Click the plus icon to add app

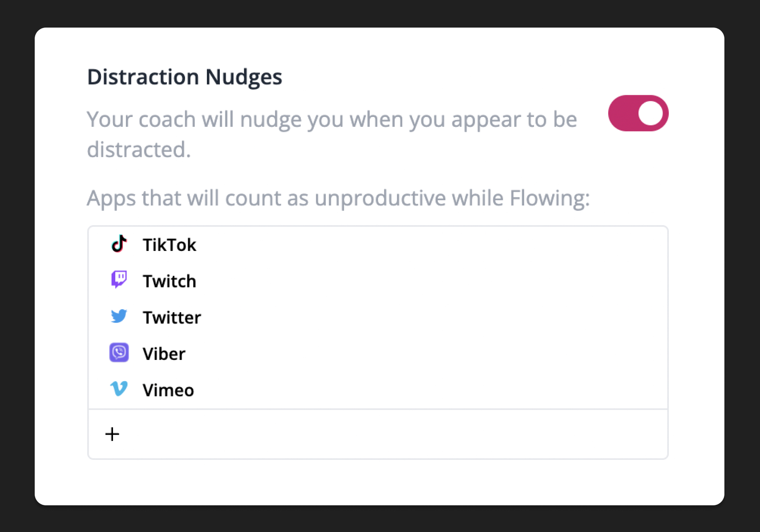point(112,434)
